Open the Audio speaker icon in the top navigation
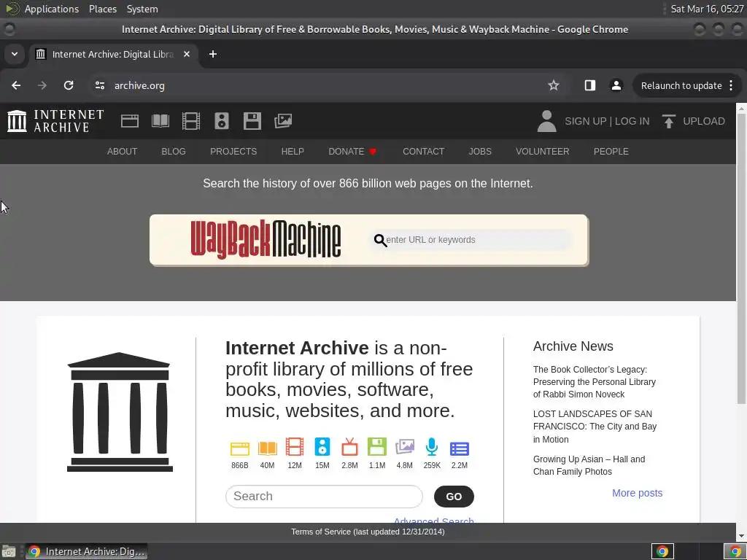747x560 pixels. coord(222,121)
